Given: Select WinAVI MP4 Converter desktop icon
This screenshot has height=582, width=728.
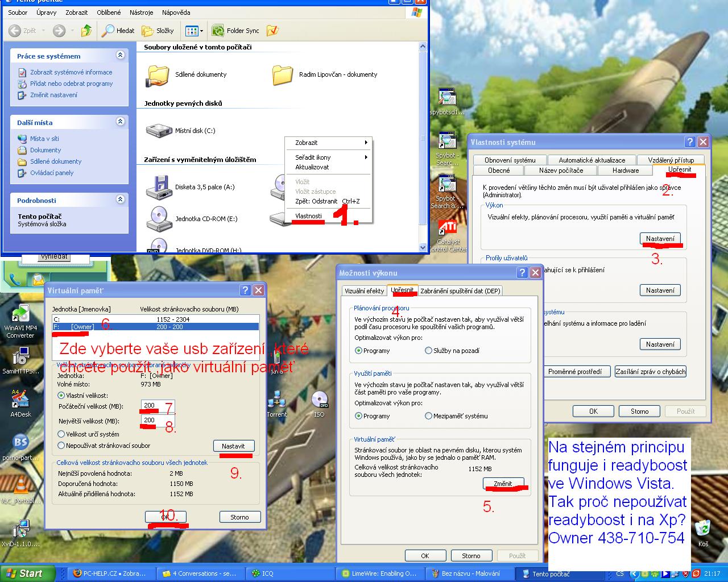Looking at the screenshot, I should 20,322.
